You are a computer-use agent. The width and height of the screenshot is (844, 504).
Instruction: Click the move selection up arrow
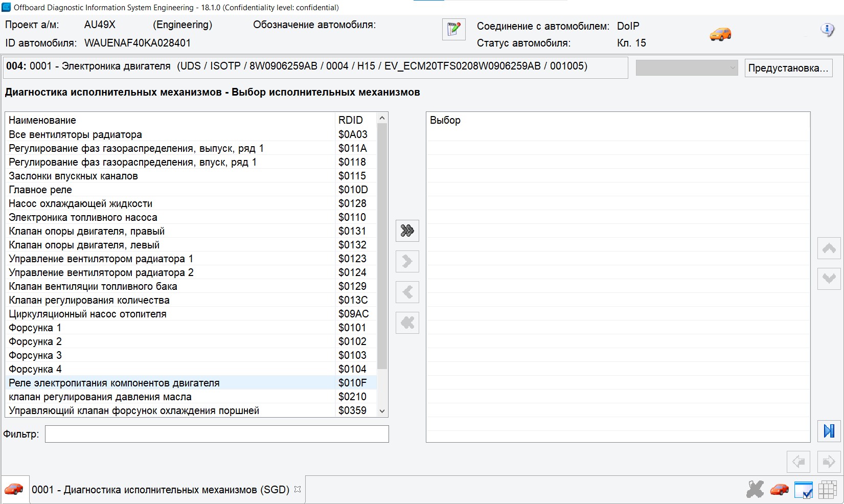(829, 248)
